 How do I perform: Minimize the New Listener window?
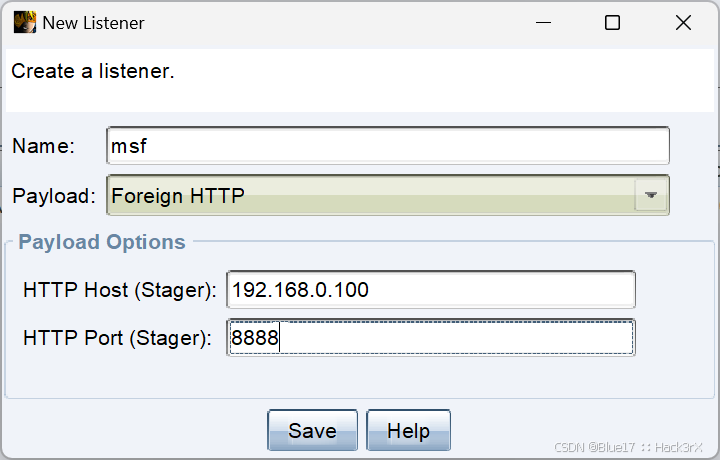pos(543,22)
